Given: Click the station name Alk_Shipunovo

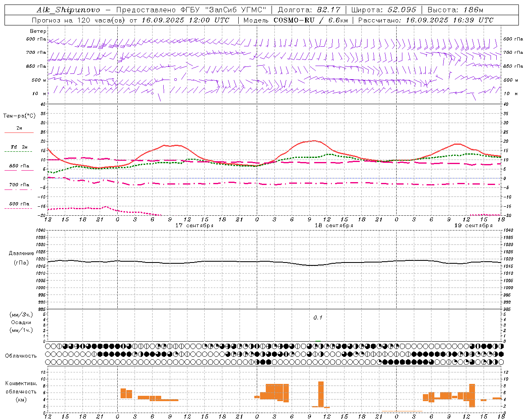Looking at the screenshot, I should click(68, 10).
